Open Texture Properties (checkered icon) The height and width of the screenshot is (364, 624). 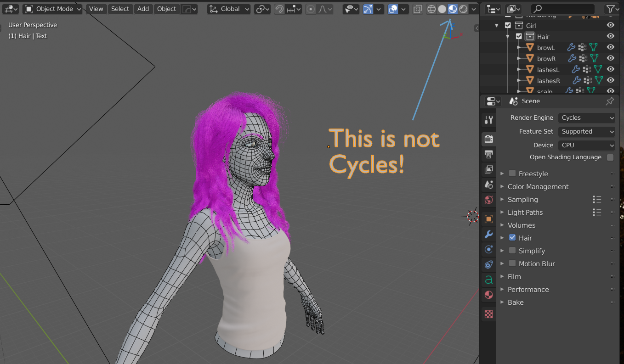pyautogui.click(x=488, y=314)
